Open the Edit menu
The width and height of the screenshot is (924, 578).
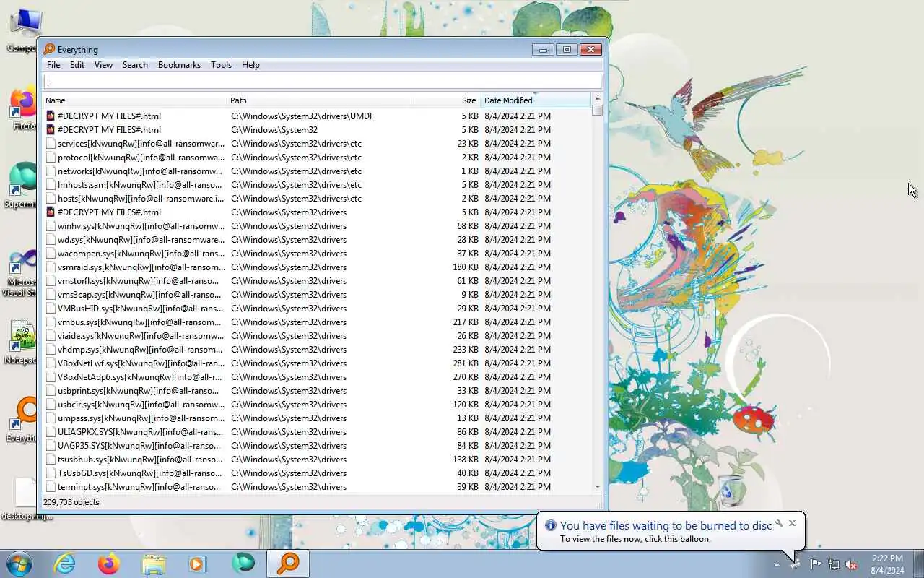point(77,65)
